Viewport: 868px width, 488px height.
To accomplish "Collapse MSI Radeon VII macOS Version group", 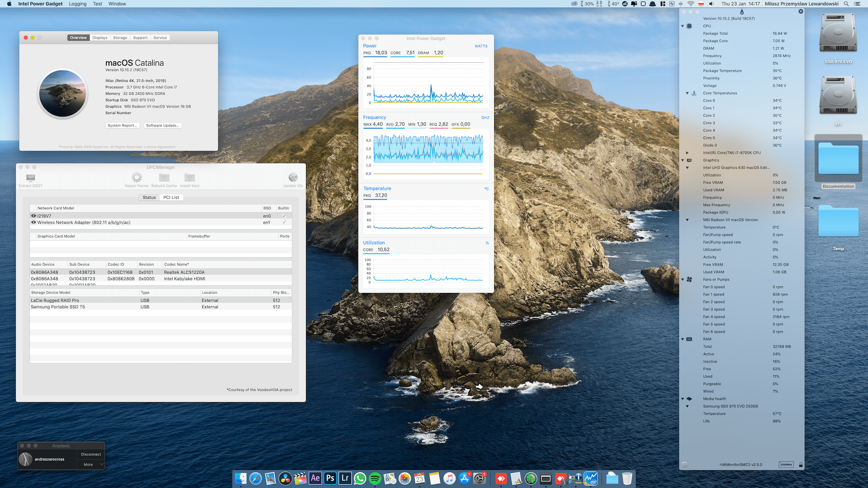I will (687, 220).
